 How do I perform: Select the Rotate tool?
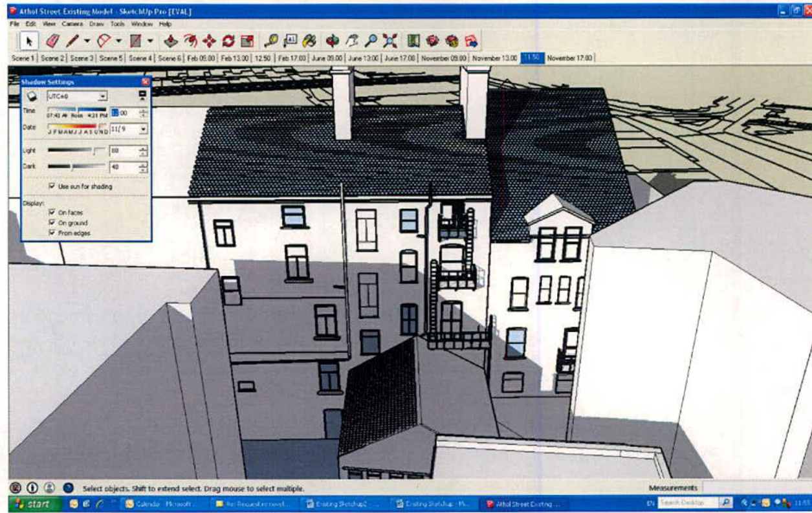(x=228, y=41)
